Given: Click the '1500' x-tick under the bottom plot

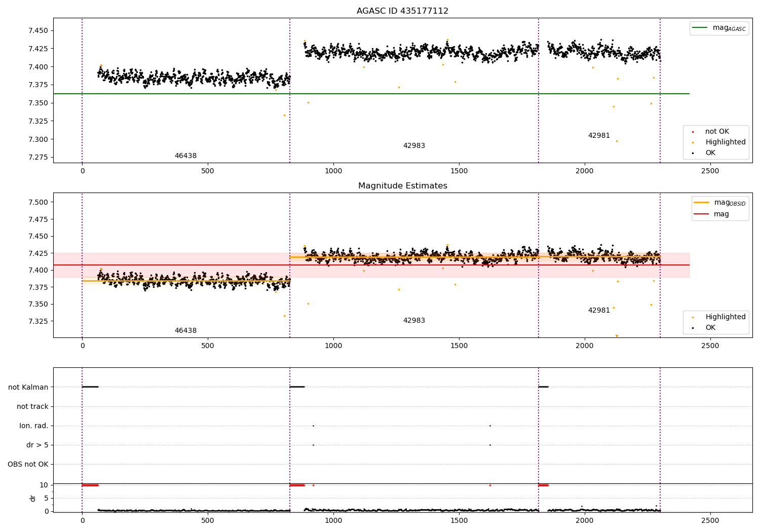Looking at the screenshot, I should [459, 521].
